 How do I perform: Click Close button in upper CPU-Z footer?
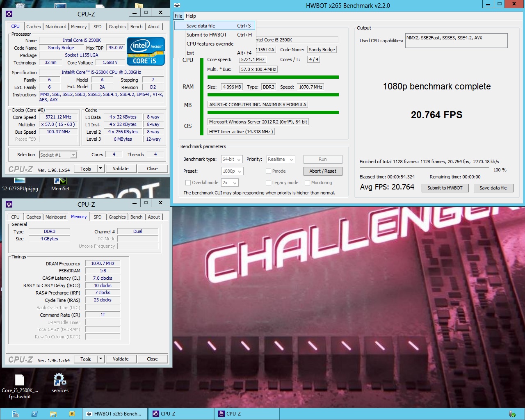(152, 169)
